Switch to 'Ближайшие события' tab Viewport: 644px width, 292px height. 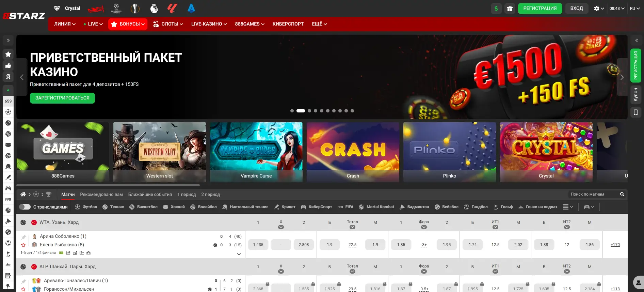click(150, 194)
